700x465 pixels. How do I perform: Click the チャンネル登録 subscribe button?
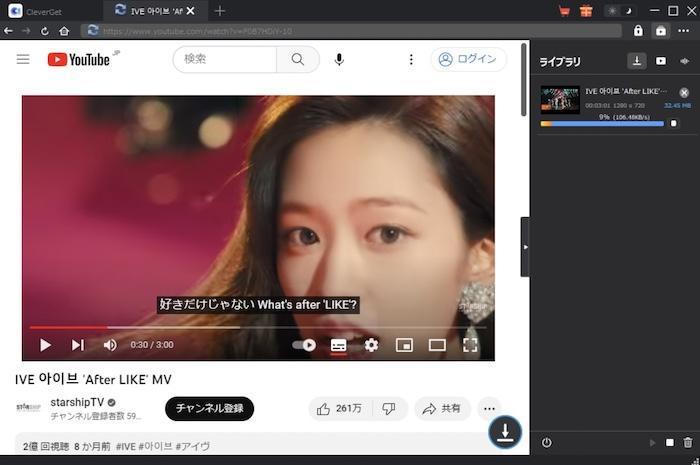tap(209, 408)
